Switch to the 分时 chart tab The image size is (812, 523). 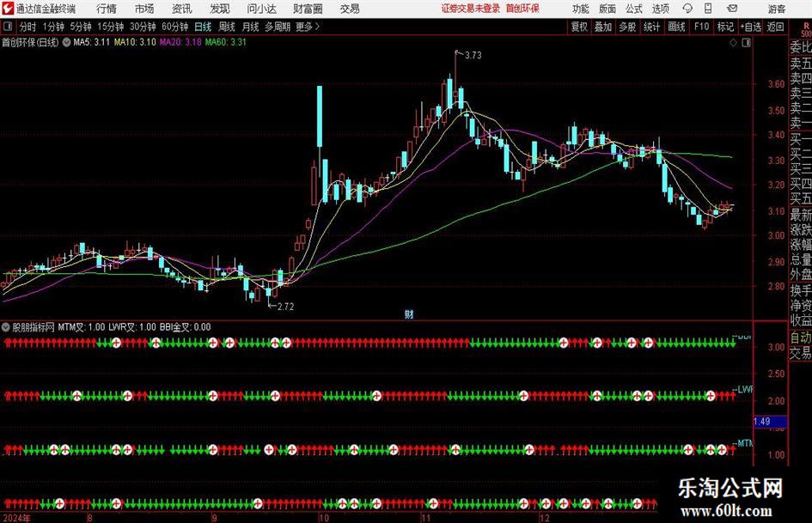27,27
